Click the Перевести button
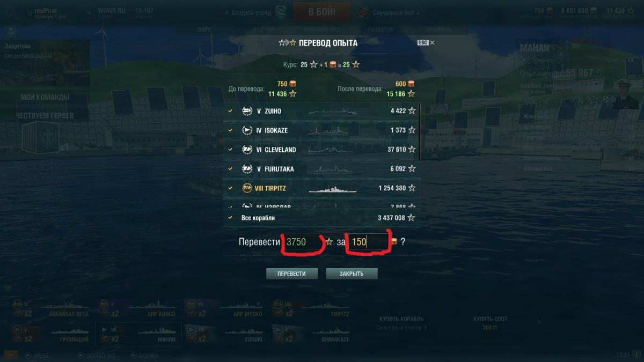Viewport: 644px width, 362px height. 292,274
